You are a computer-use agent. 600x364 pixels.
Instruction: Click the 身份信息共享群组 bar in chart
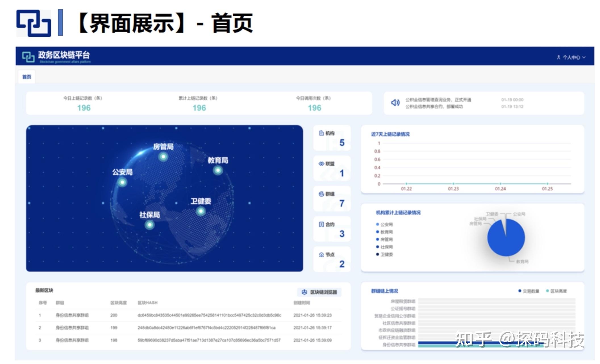[x=483, y=343]
